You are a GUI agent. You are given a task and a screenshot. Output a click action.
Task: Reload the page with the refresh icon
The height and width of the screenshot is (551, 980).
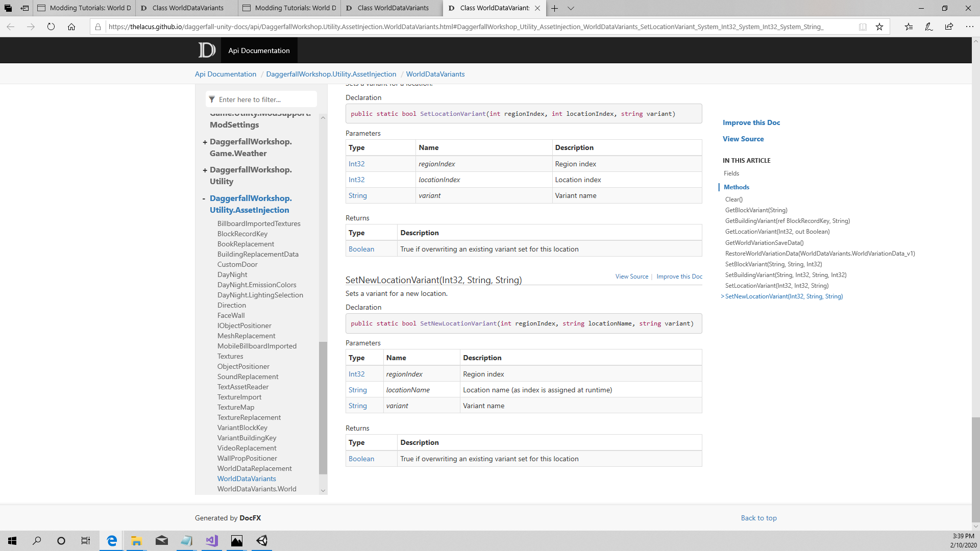(x=51, y=27)
